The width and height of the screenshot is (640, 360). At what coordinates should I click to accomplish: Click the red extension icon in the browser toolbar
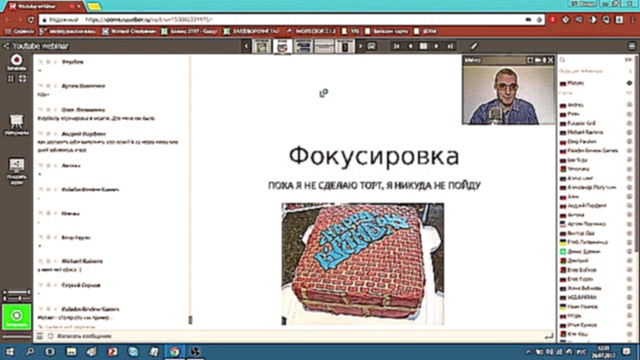(x=553, y=19)
